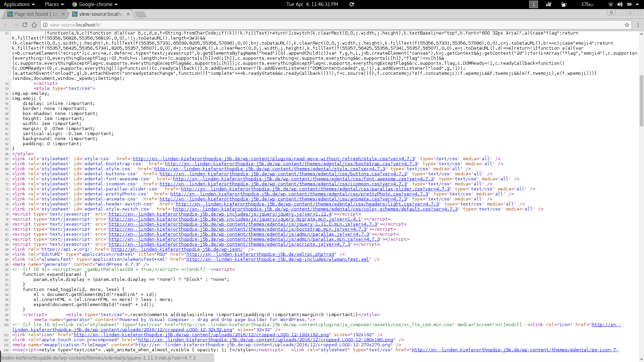Open the edental scripts.js link
Viewport: 644px width, 362px height.
tap(229, 244)
